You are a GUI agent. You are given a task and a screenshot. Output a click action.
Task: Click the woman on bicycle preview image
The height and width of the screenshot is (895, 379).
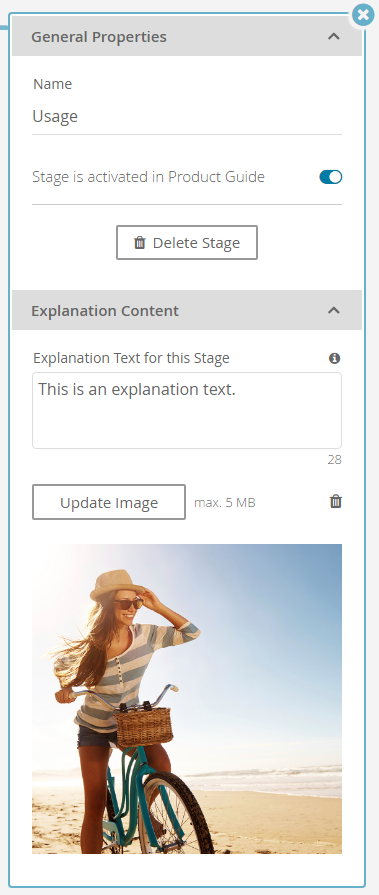click(x=187, y=699)
